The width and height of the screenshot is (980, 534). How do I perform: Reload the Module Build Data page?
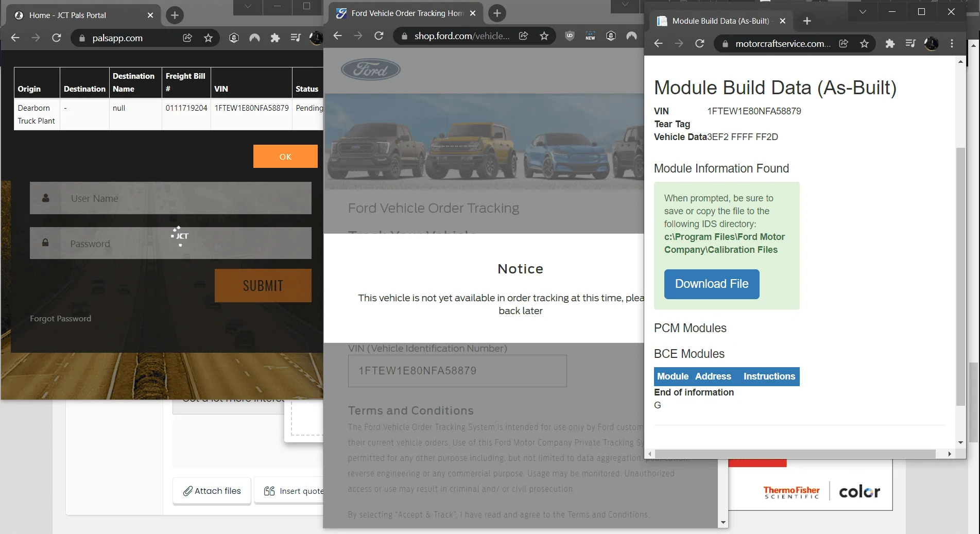(699, 44)
